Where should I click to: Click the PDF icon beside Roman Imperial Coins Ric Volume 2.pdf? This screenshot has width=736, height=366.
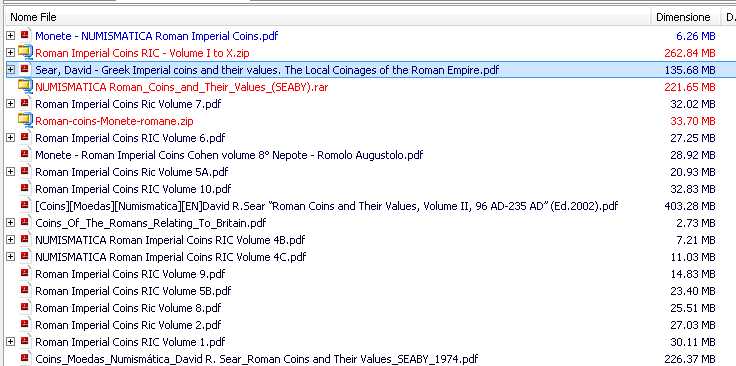[25, 325]
